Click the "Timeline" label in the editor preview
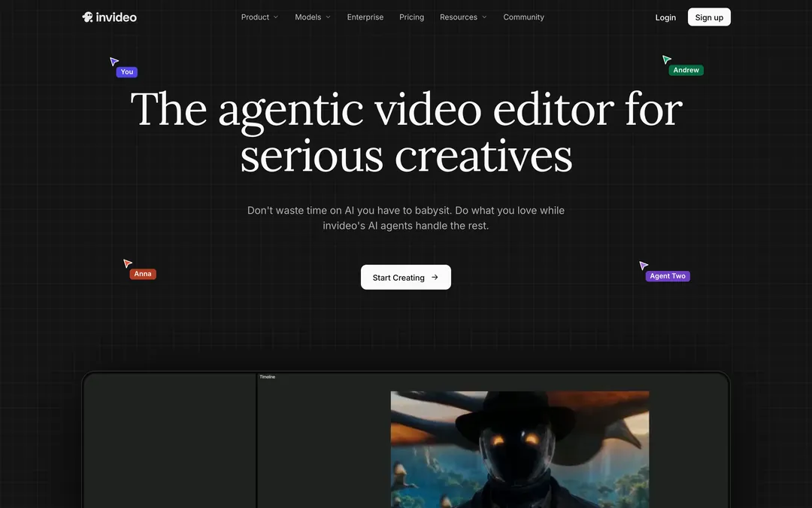 267,377
